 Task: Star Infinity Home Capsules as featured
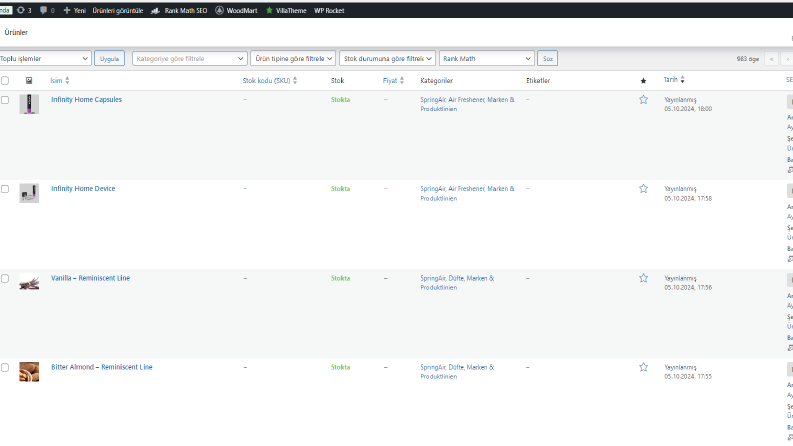tap(643, 100)
